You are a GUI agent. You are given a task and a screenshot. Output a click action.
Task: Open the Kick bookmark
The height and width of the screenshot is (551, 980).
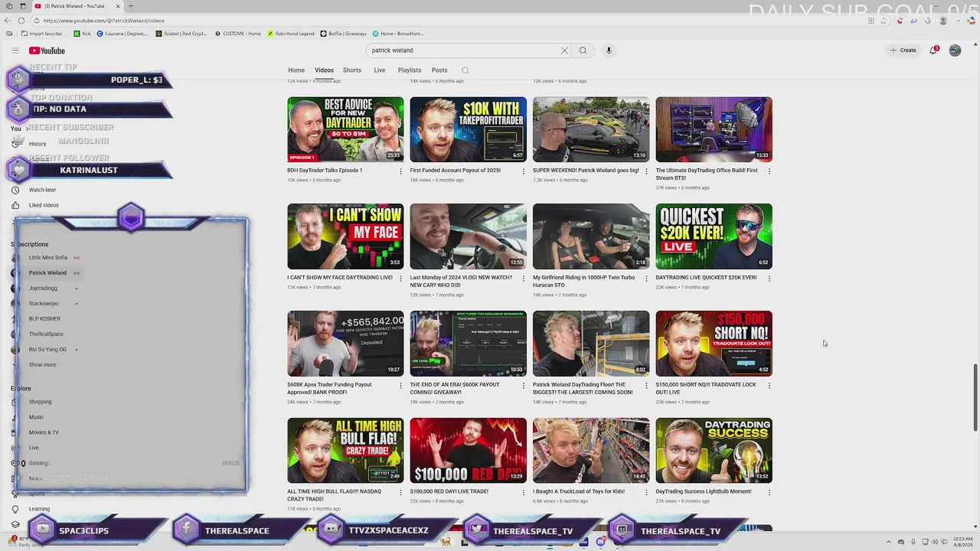(82, 34)
